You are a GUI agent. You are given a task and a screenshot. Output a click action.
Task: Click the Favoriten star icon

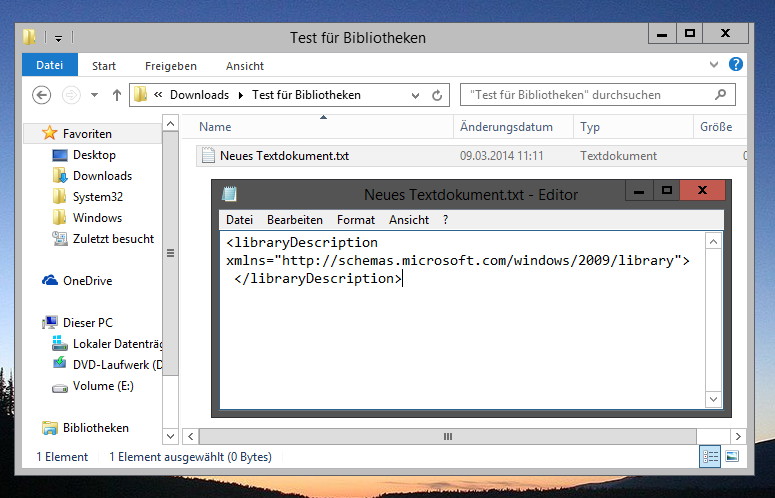point(49,132)
